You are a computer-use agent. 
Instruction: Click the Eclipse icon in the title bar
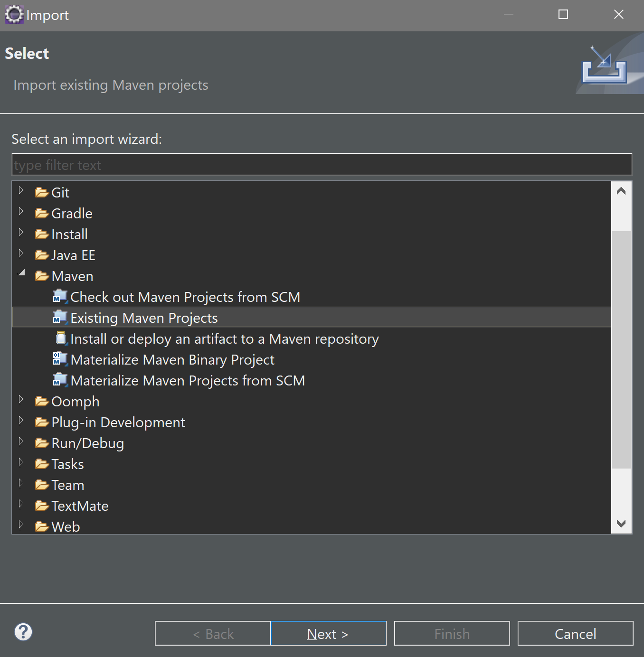[x=14, y=14]
